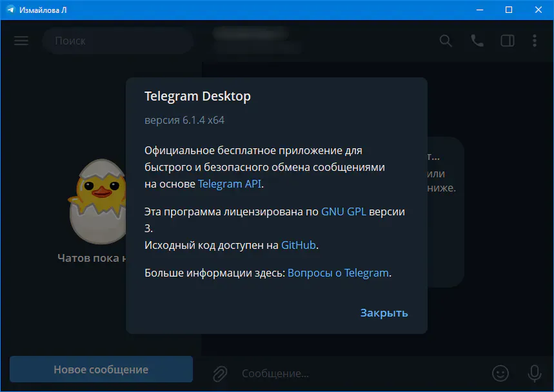
Task: Minimize the Telegram window
Action: click(x=479, y=10)
